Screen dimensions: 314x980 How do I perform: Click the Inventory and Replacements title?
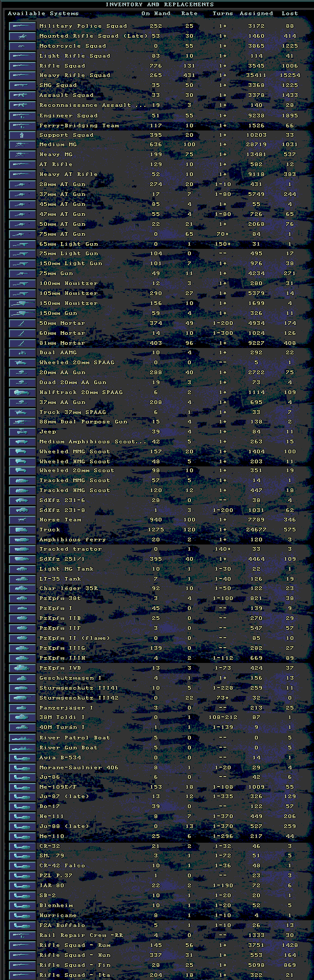[160, 4]
